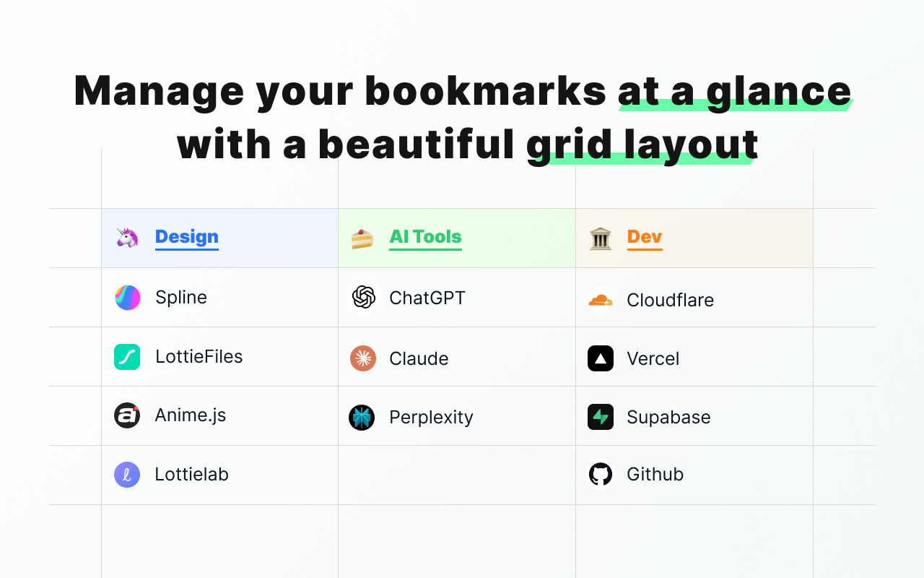This screenshot has width=924, height=578.
Task: Click the LottieFiles green icon
Action: tap(127, 357)
